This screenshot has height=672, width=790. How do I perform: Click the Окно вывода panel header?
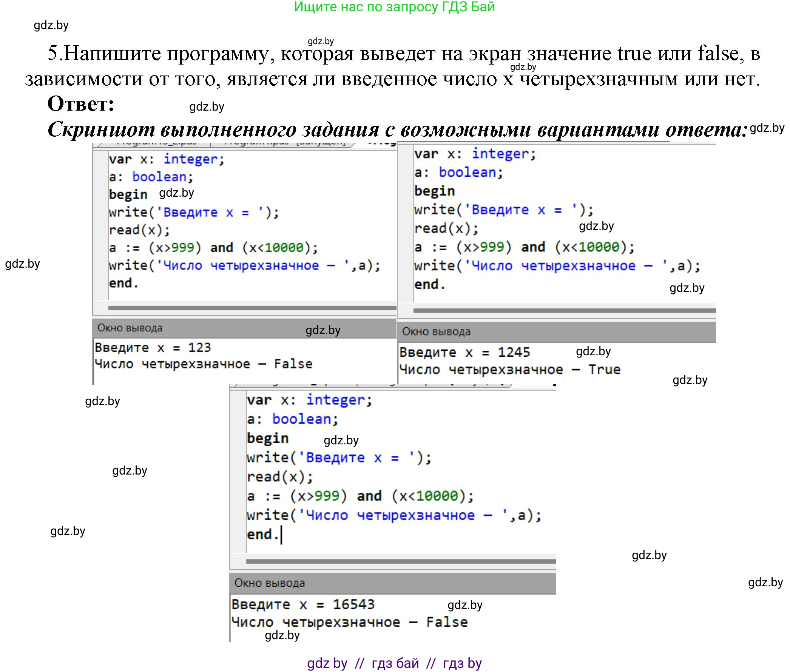tap(130, 328)
